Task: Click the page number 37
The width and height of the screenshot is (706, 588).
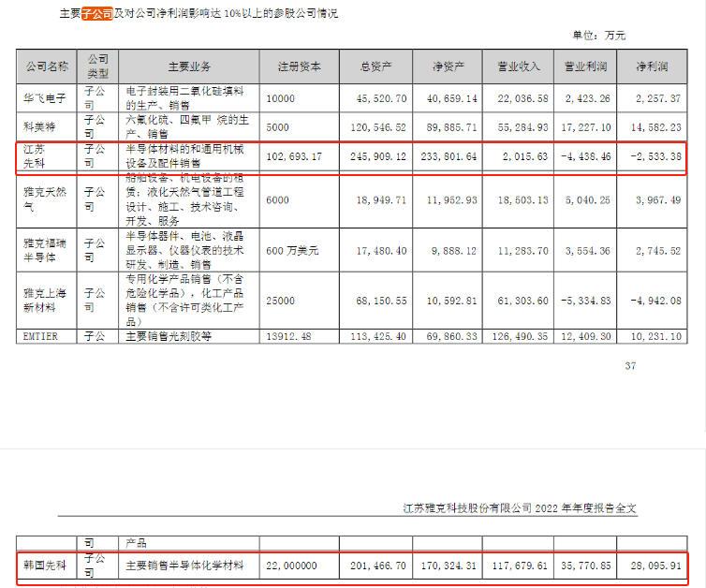Action: [630, 366]
